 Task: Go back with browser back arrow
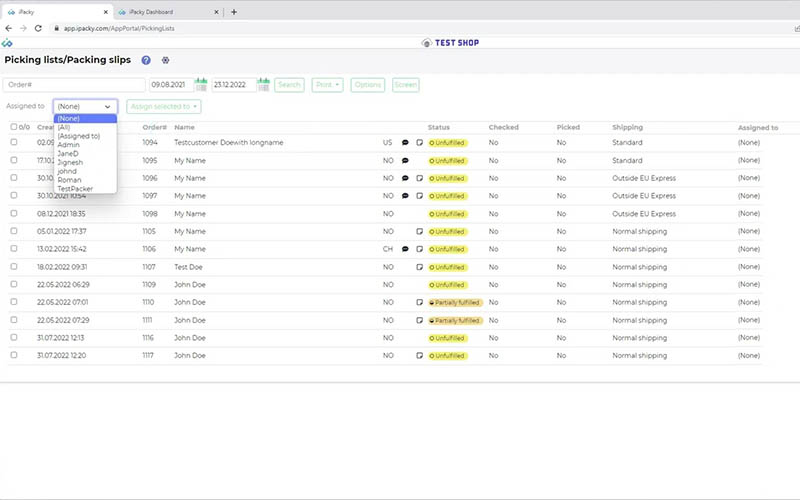pos(9,29)
